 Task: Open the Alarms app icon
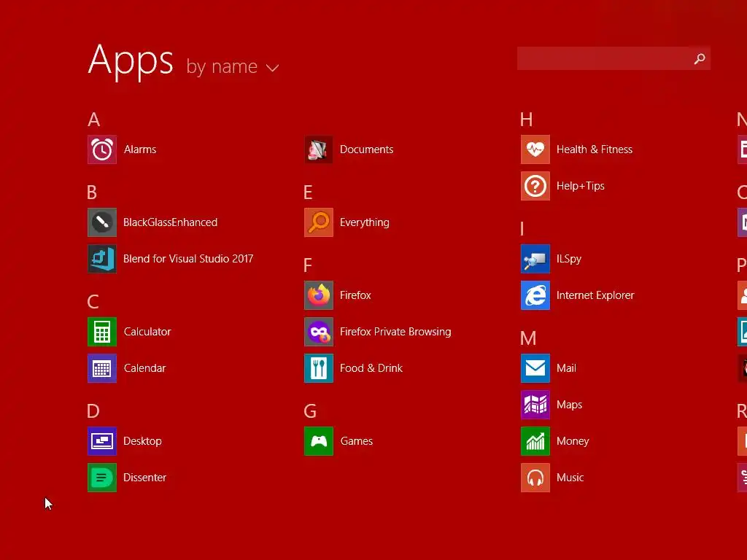point(102,149)
